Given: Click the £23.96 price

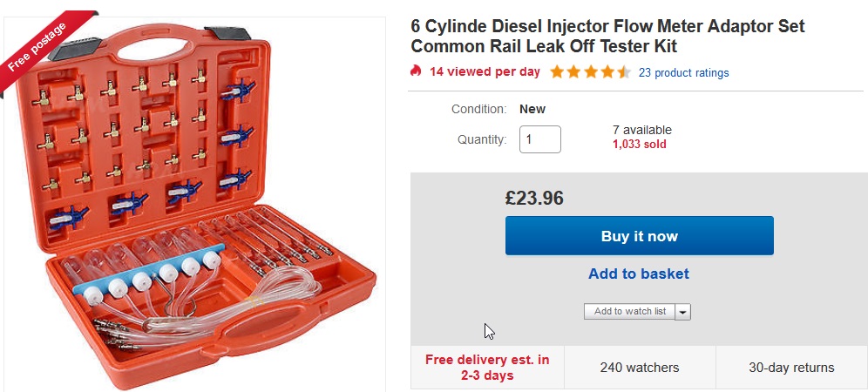Looking at the screenshot, I should pos(534,198).
